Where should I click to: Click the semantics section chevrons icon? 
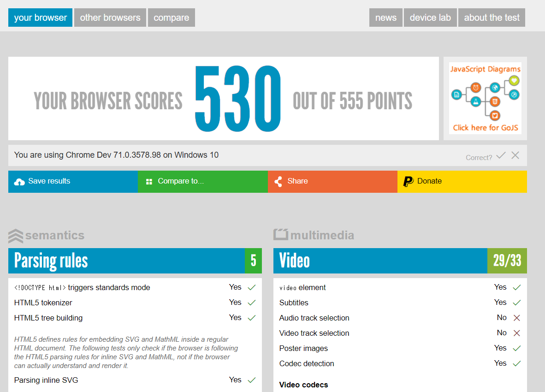[x=16, y=236]
